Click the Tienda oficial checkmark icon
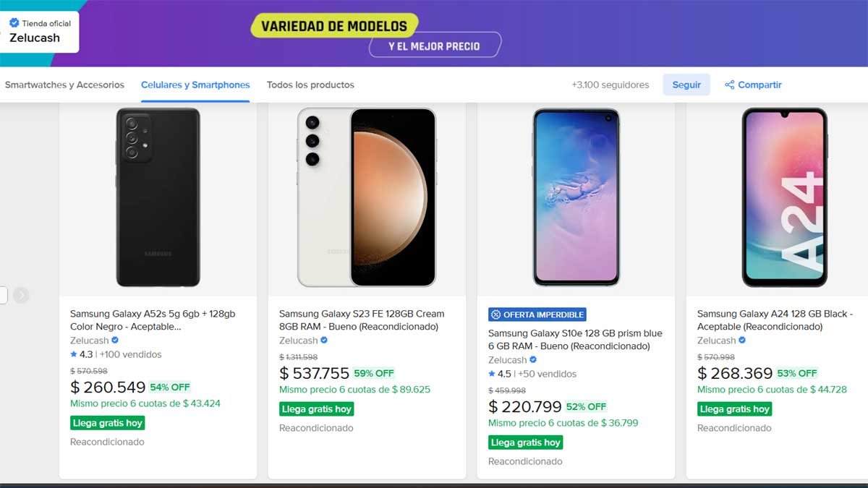 point(15,22)
